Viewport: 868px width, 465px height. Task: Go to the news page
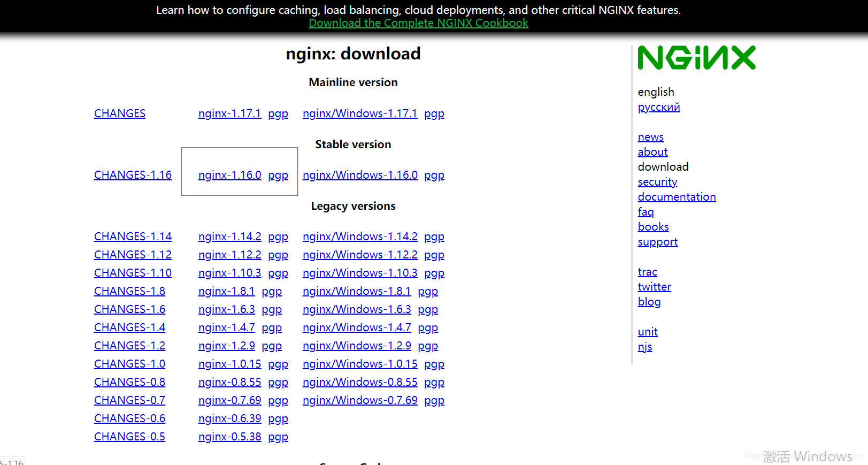pyautogui.click(x=651, y=137)
